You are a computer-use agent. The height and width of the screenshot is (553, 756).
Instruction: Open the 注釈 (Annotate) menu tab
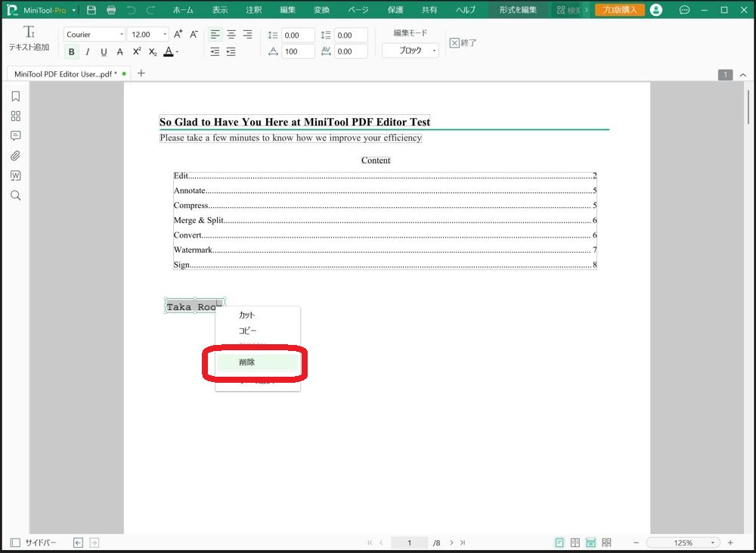pos(253,10)
